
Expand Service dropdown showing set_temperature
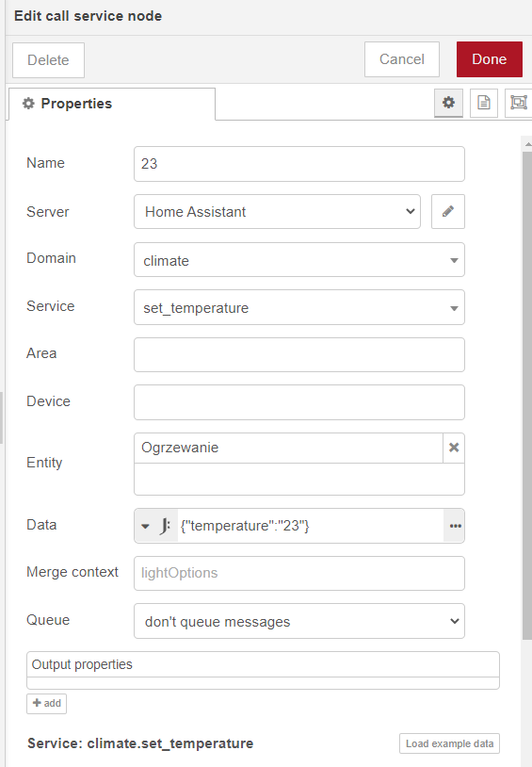click(x=299, y=307)
